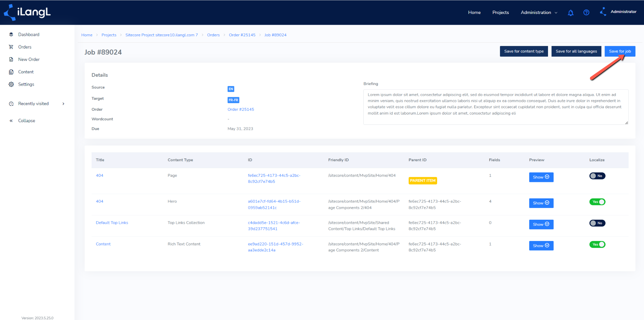The width and height of the screenshot is (644, 320).
Task: Click the Collapse double-chevron icon
Action: pos(11,121)
